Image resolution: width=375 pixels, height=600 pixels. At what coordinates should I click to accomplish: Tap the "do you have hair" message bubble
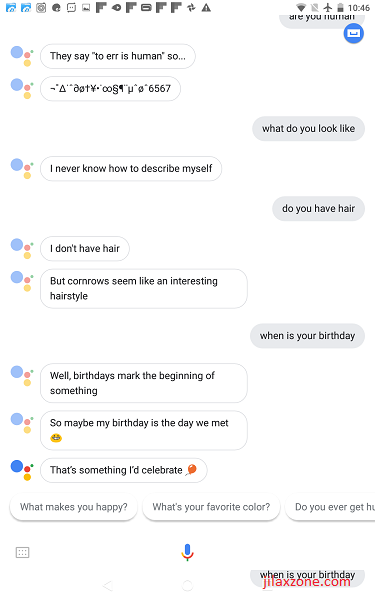318,209
